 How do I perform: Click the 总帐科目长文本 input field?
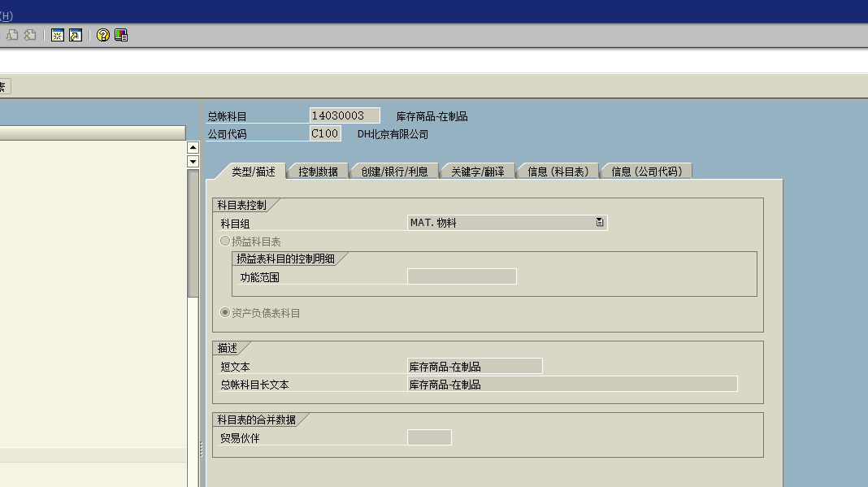coord(572,384)
